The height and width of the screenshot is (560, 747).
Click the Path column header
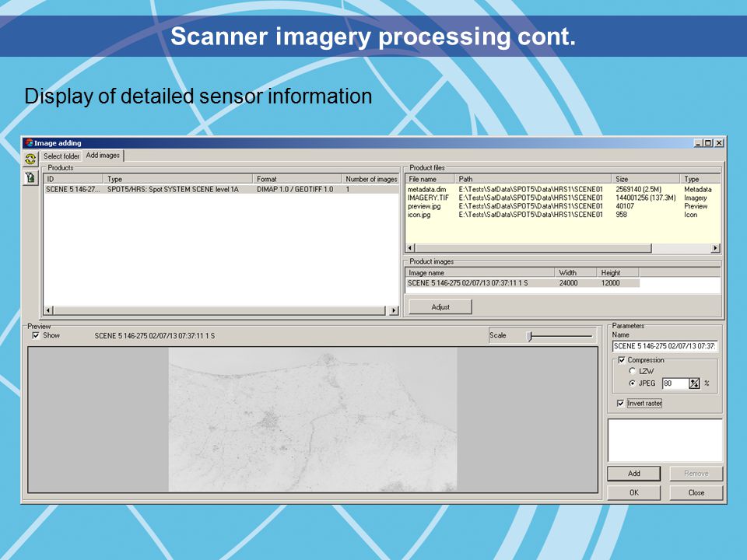point(533,179)
